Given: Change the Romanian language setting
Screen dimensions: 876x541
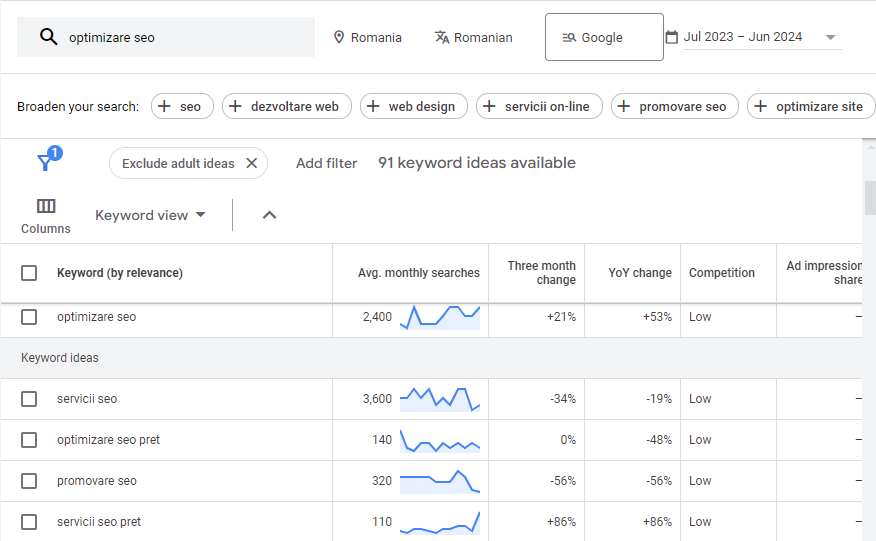Looking at the screenshot, I should 474,37.
